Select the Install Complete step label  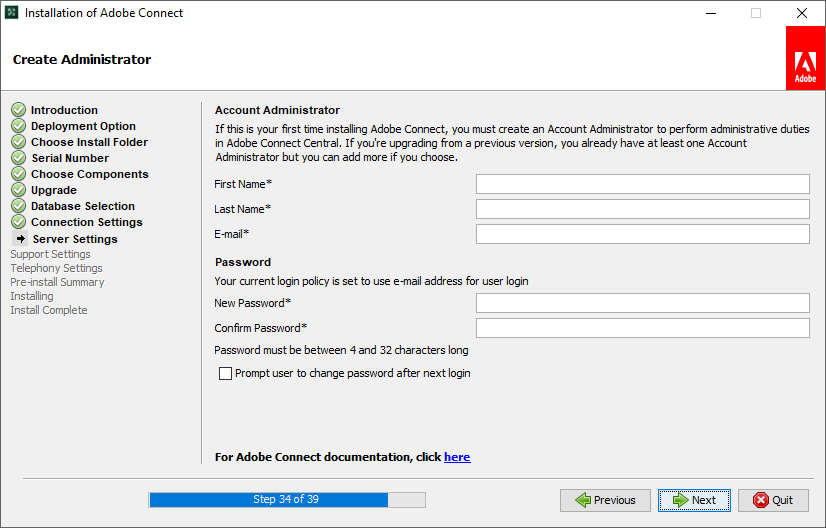(x=49, y=310)
